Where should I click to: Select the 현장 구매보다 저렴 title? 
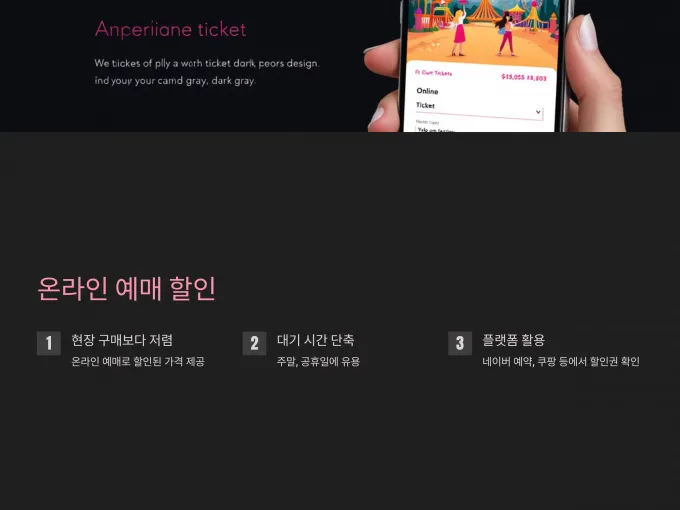click(x=122, y=340)
